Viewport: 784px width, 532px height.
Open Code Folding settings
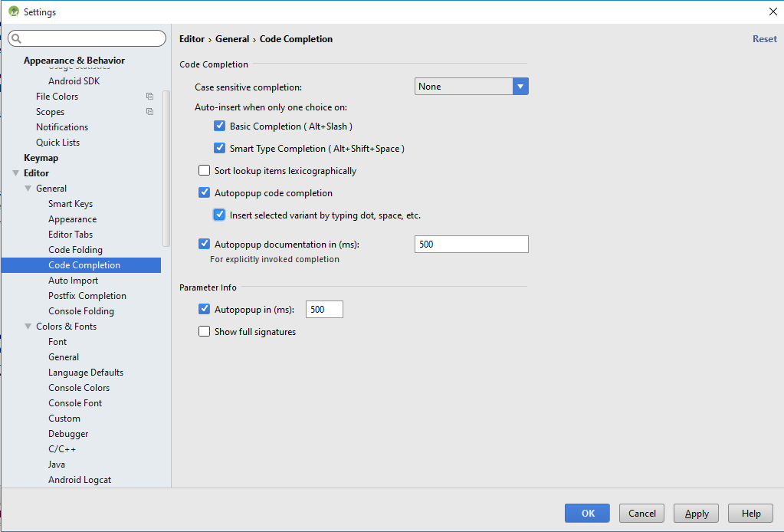(x=76, y=250)
